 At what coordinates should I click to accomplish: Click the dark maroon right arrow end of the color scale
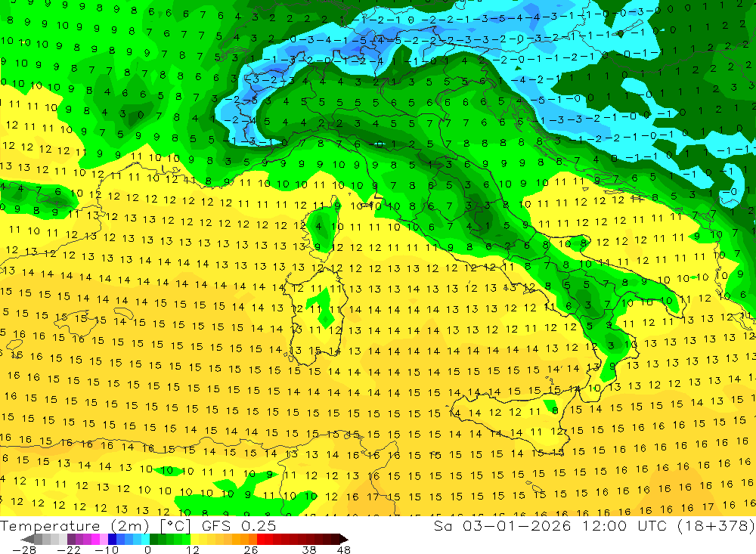click(x=344, y=539)
